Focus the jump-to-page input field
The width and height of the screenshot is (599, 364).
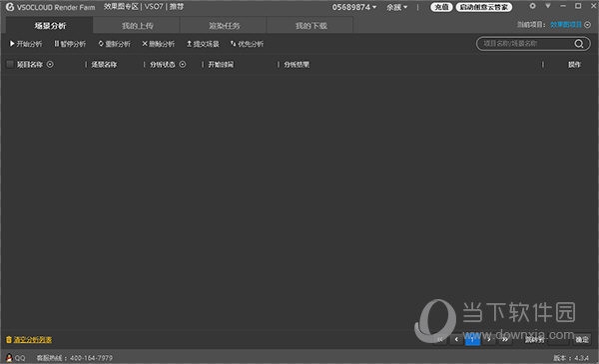pos(558,340)
